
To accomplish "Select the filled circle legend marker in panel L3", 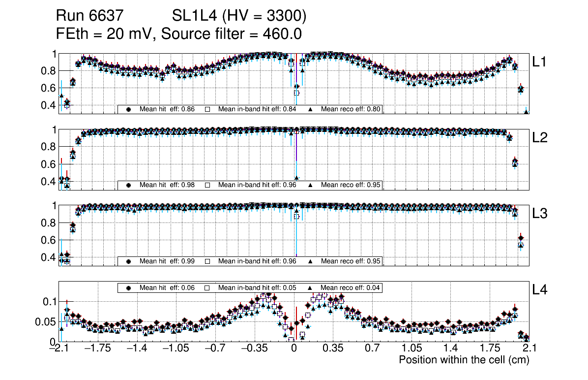I will (129, 261).
